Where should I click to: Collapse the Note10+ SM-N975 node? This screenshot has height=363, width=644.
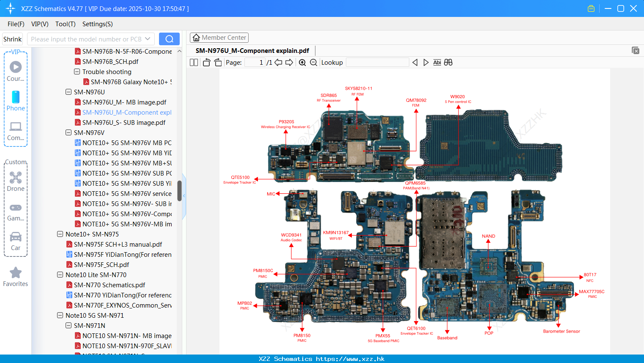click(x=60, y=234)
